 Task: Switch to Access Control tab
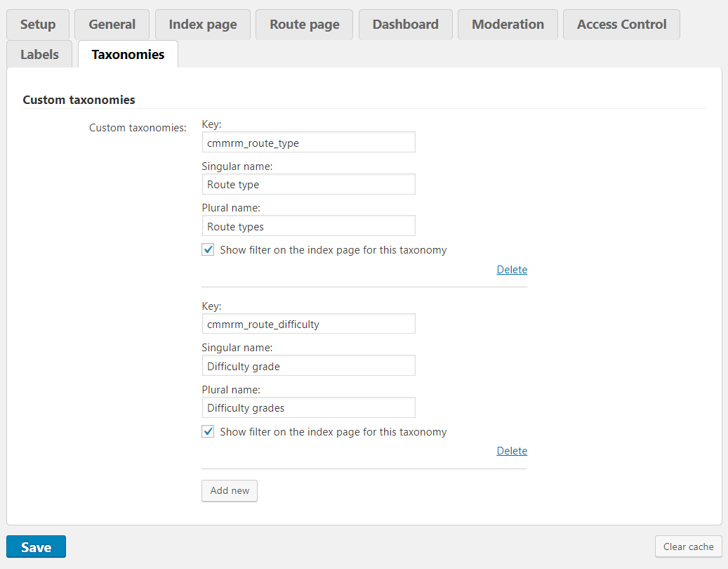pyautogui.click(x=621, y=25)
